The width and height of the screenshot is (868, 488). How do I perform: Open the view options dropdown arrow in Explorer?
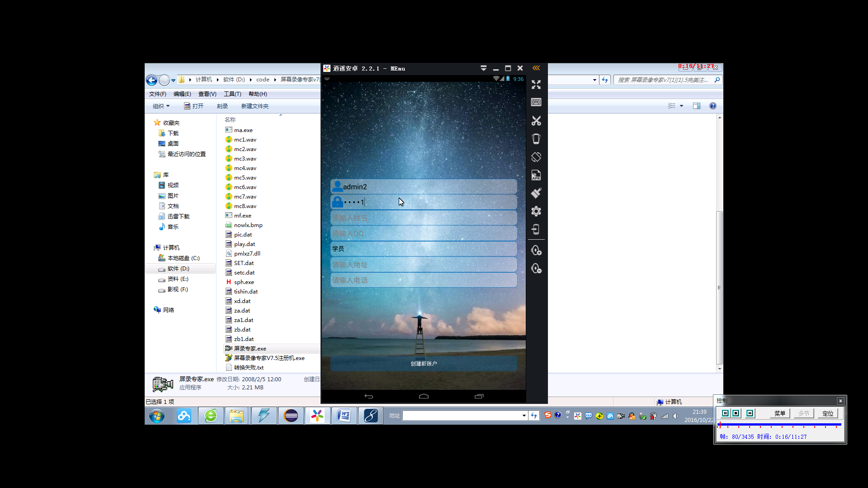pos(681,106)
